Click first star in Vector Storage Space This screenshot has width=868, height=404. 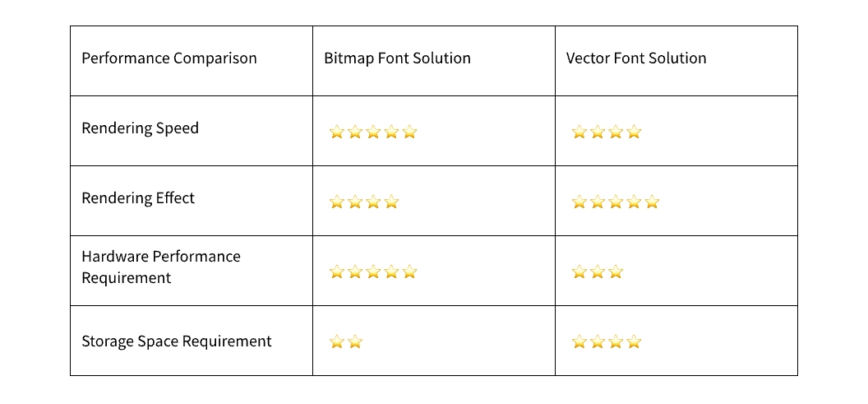point(579,341)
